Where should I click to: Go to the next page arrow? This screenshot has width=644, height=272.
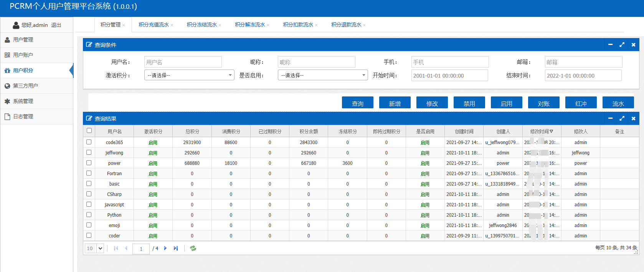165,248
